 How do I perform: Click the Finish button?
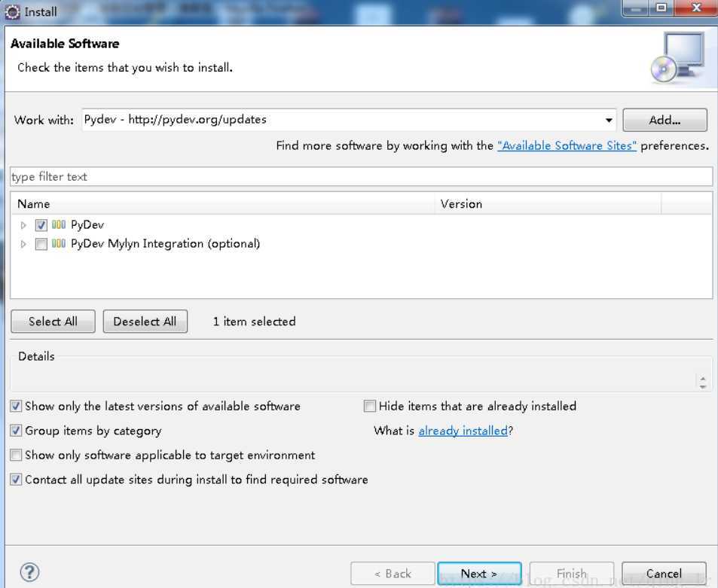coord(572,574)
